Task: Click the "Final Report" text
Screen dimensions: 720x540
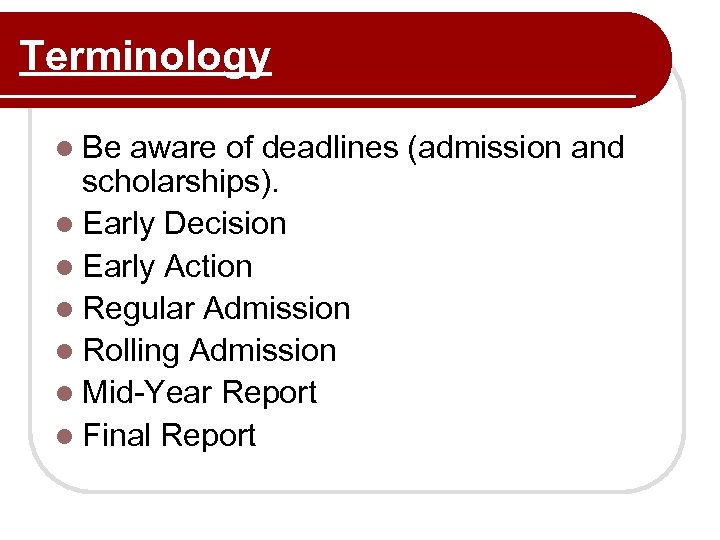Action: [170, 435]
